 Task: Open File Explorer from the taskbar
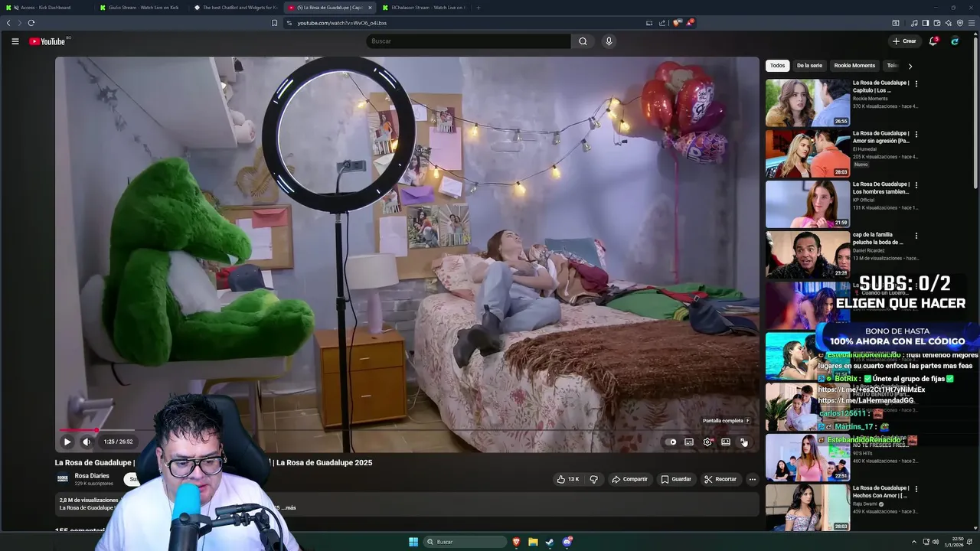tap(533, 542)
